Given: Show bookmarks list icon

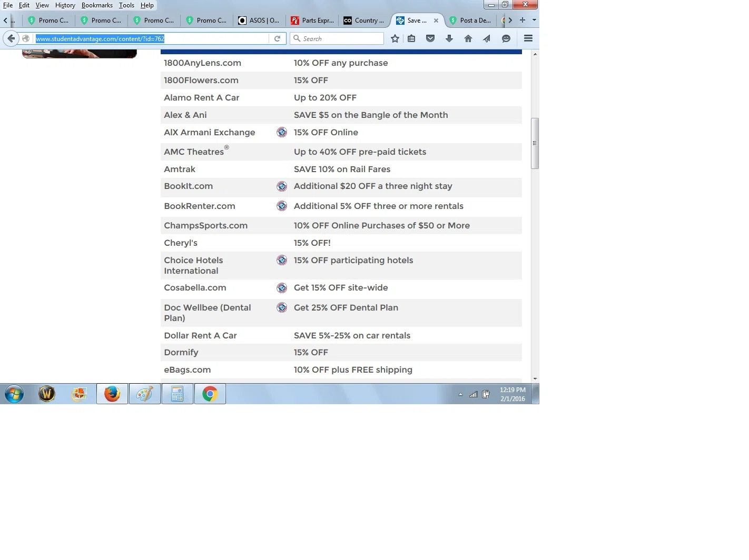Looking at the screenshot, I should point(411,38).
